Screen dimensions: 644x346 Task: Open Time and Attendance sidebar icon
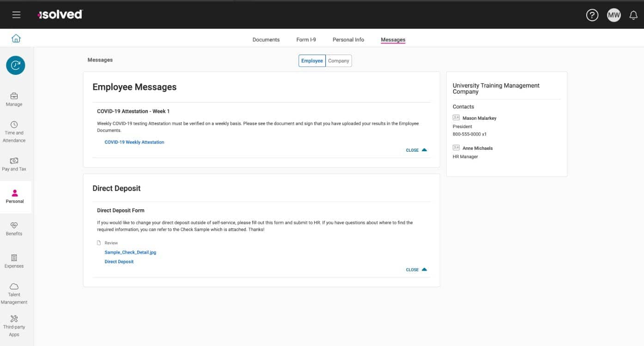[x=14, y=124]
